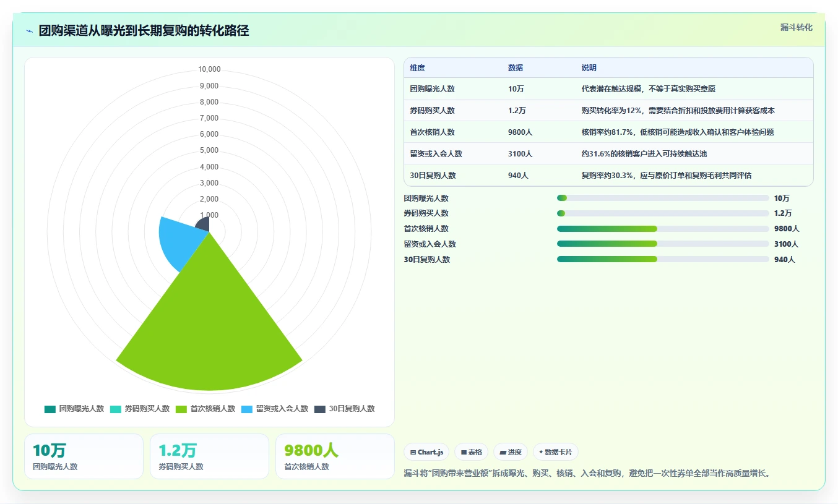Click the dark 30日复购人数 chart segment
This screenshot has width=838, height=504.
[203, 225]
